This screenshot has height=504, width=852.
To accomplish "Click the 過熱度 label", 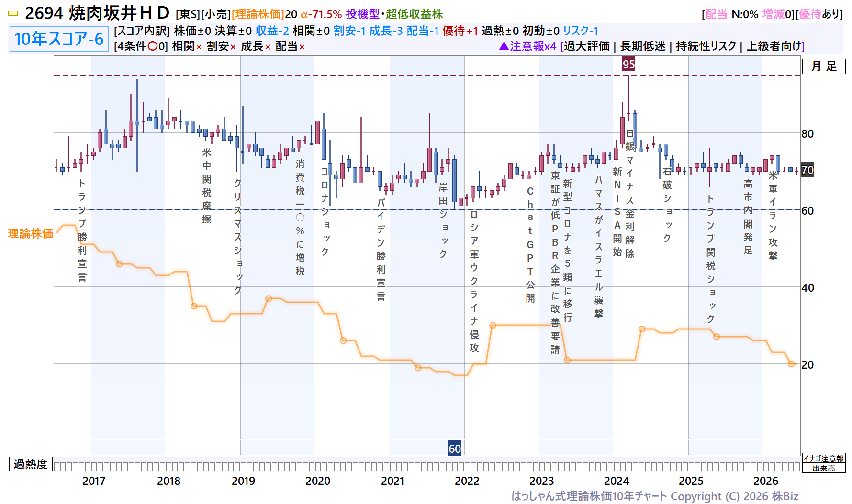I will pos(31,464).
